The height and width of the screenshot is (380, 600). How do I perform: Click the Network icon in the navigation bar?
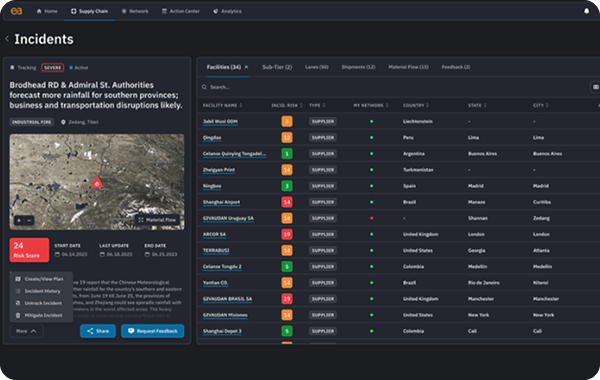[x=124, y=11]
